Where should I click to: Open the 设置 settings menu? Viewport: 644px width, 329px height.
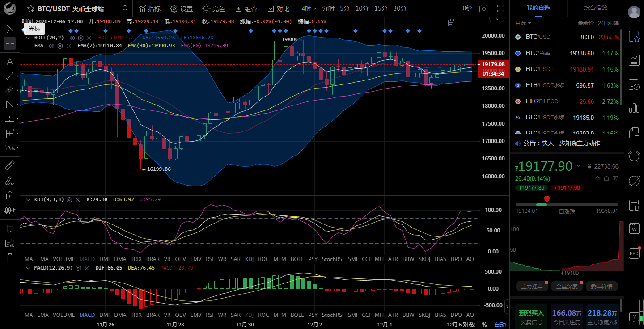point(182,8)
